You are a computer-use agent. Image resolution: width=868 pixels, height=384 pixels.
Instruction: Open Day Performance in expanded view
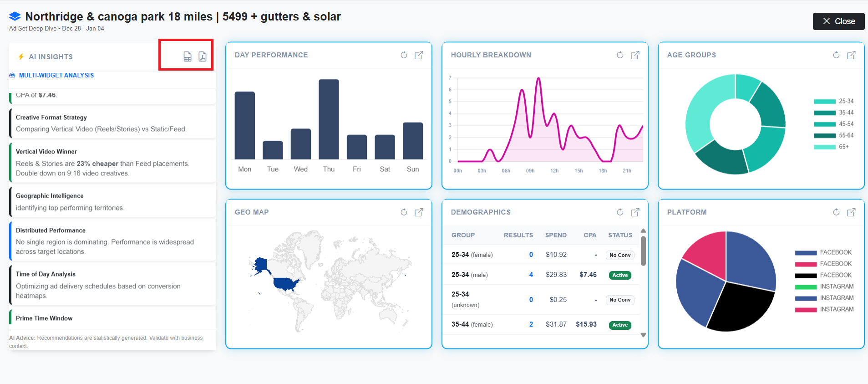[419, 55]
